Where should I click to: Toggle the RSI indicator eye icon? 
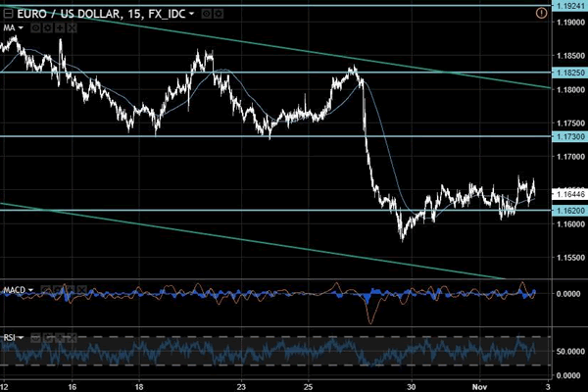click(x=35, y=338)
